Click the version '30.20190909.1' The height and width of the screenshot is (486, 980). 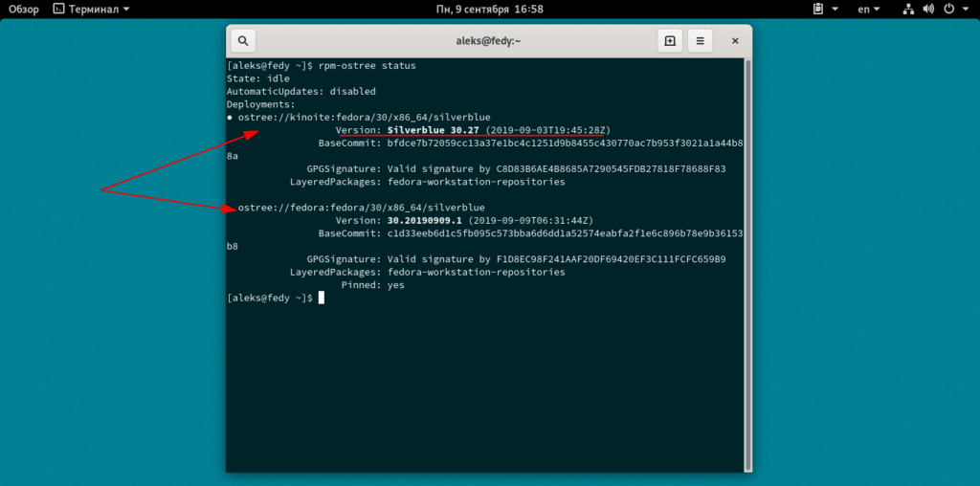(425, 220)
